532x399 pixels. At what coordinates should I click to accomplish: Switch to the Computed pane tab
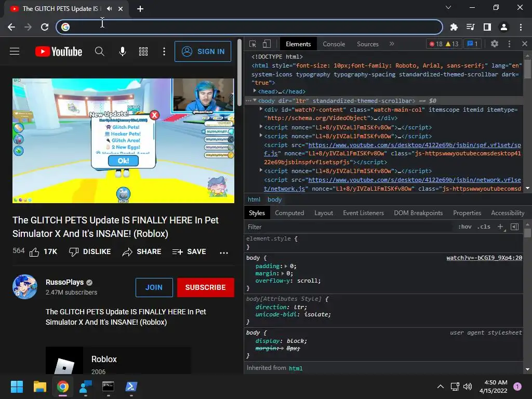click(x=289, y=213)
